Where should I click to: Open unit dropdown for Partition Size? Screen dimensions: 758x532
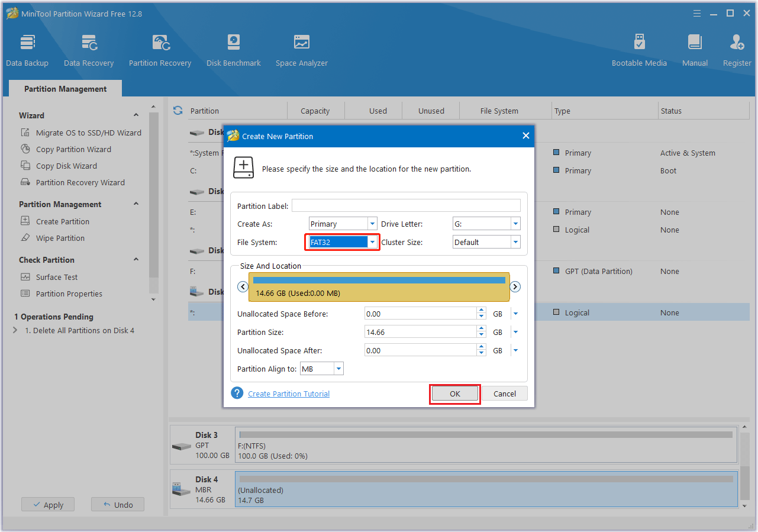(515, 332)
